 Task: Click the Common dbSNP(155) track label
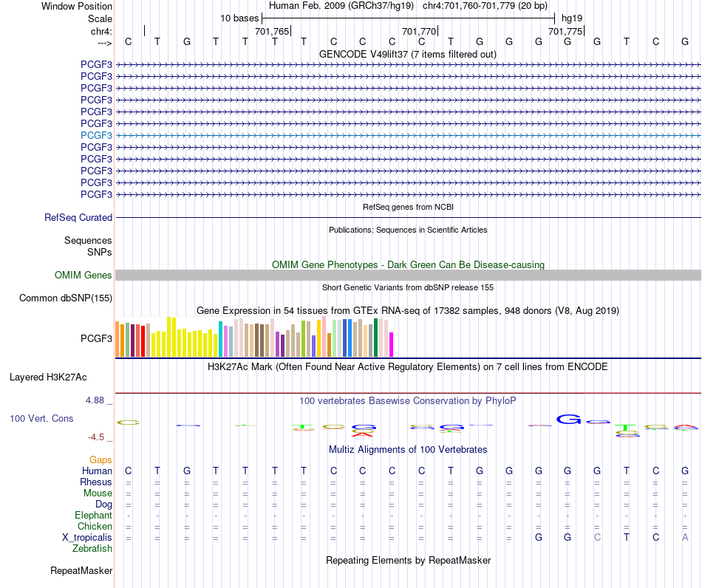click(x=66, y=298)
